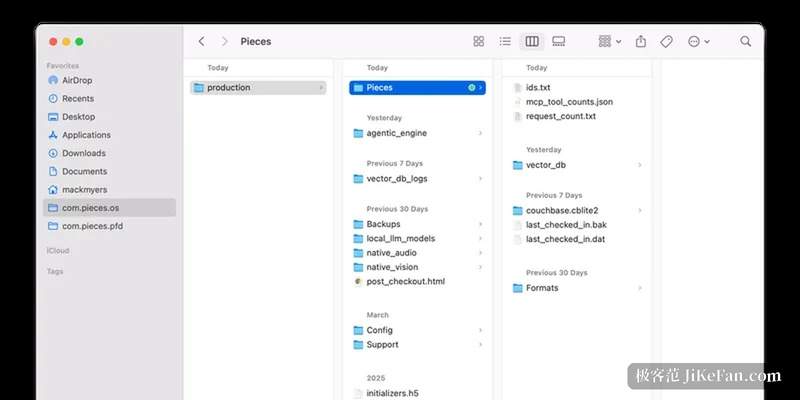Go forward with the right chevron button

click(224, 41)
